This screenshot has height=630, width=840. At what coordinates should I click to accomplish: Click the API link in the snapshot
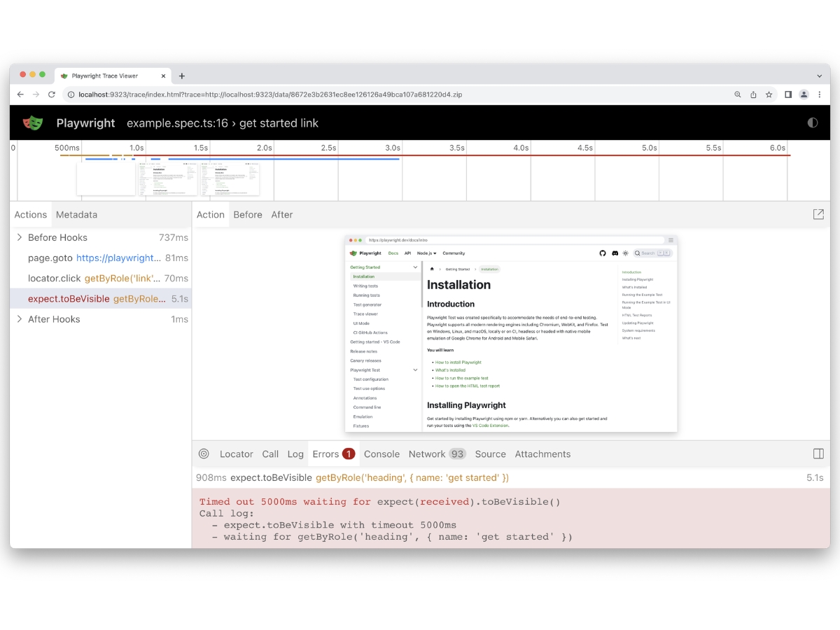point(407,253)
